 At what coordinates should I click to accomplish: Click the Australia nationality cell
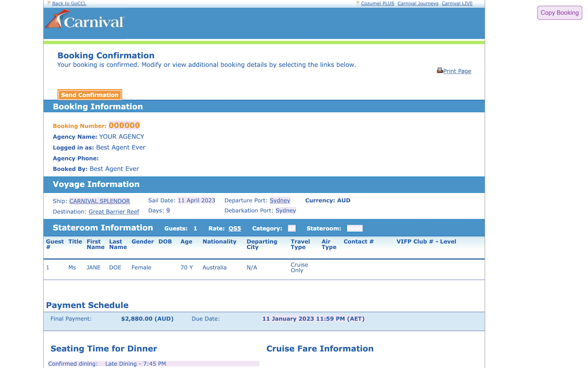[215, 267]
